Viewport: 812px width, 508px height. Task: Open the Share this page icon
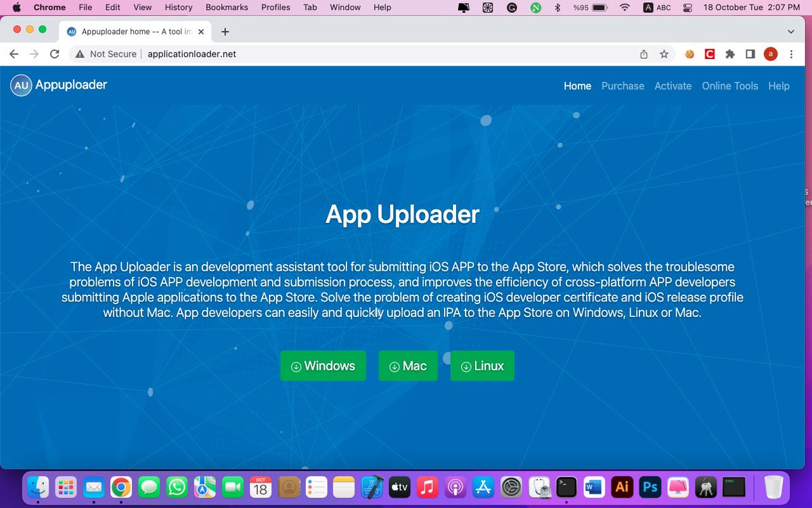(x=644, y=54)
